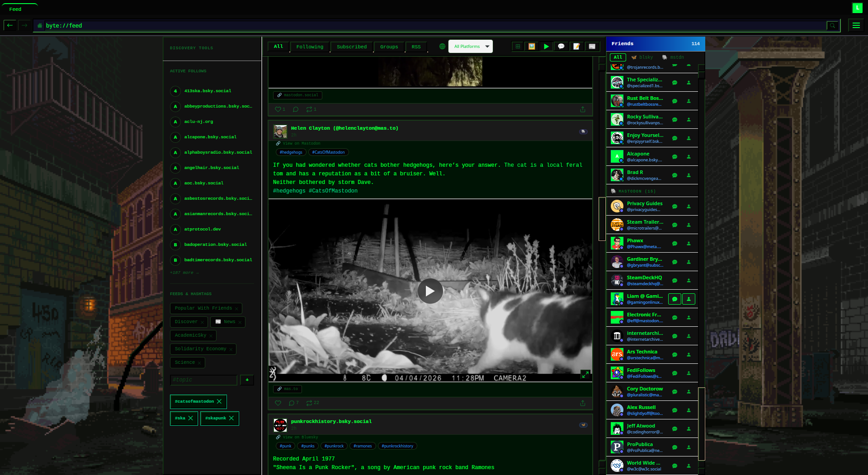This screenshot has height=475, width=868.
Task: Switch to the RSS tab
Action: pyautogui.click(x=416, y=47)
